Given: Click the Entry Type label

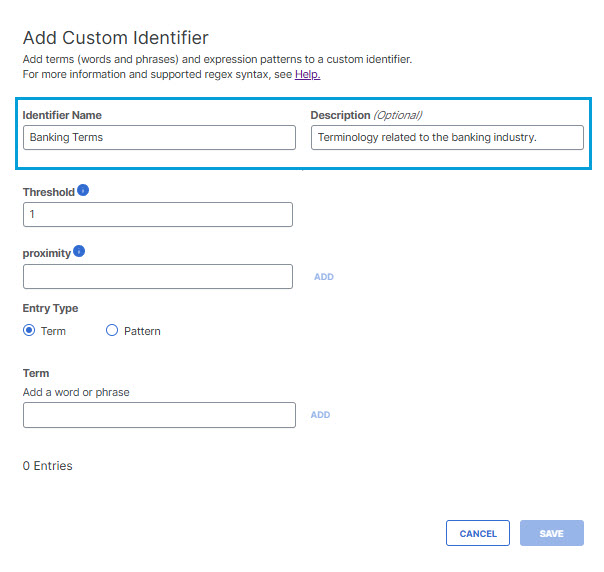Looking at the screenshot, I should (50, 308).
